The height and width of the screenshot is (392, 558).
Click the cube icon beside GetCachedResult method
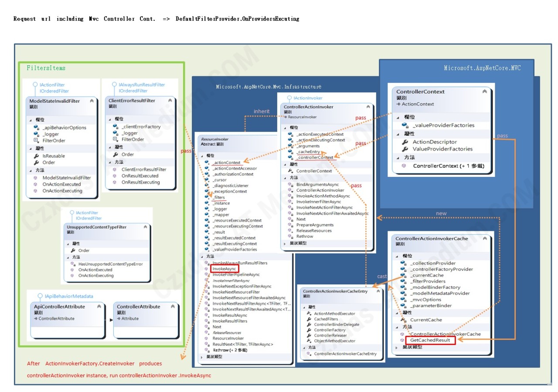coord(402,340)
